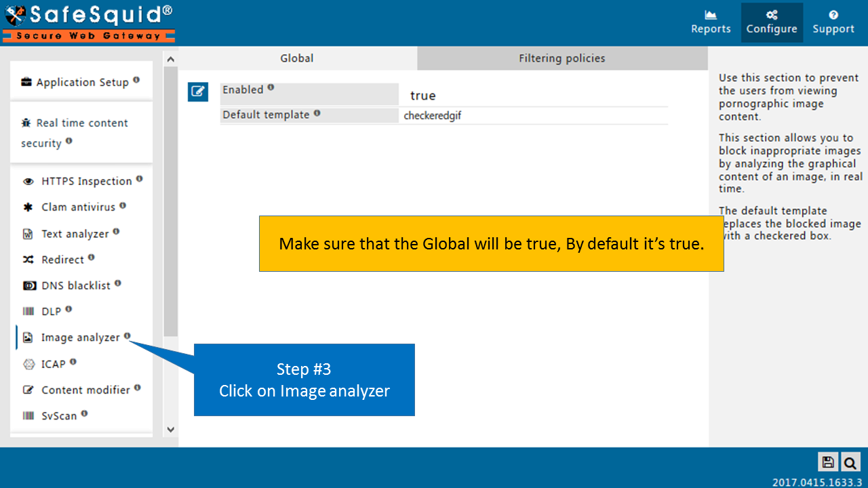Click the Text analyzer document icon
Image resolution: width=868 pixels, height=488 pixels.
[28, 234]
